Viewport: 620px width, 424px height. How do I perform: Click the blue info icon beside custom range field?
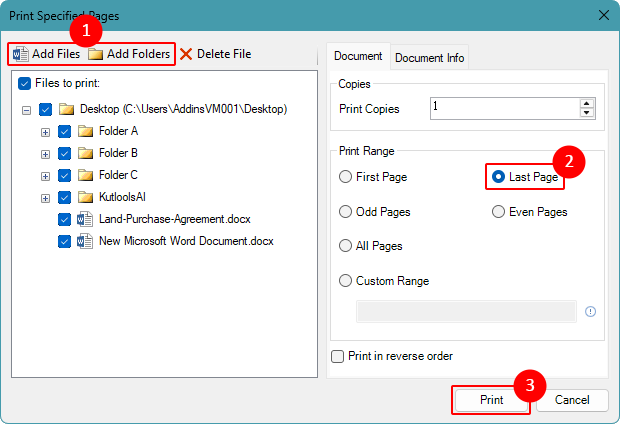coord(590,312)
